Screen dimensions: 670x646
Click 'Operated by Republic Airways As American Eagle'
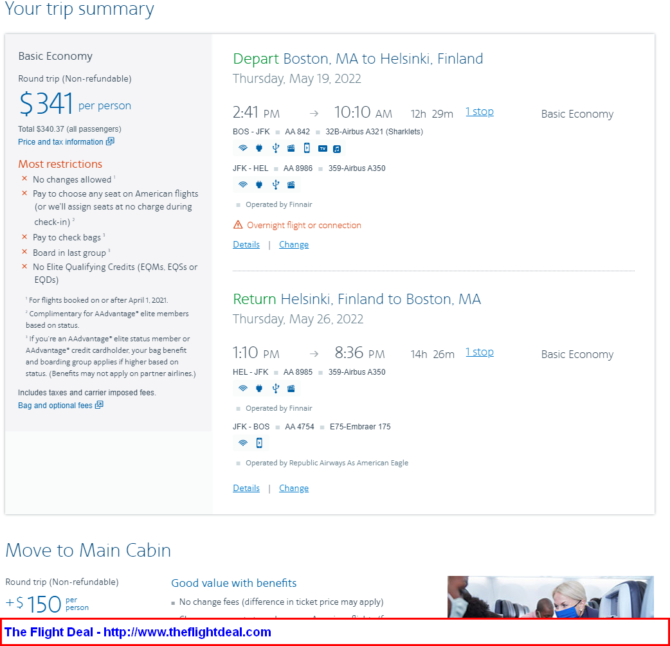coord(327,463)
